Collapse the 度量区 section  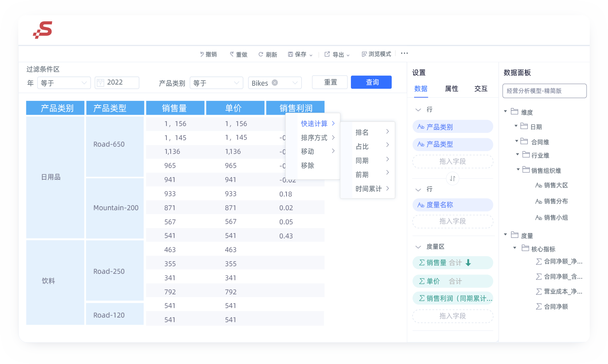(x=418, y=247)
